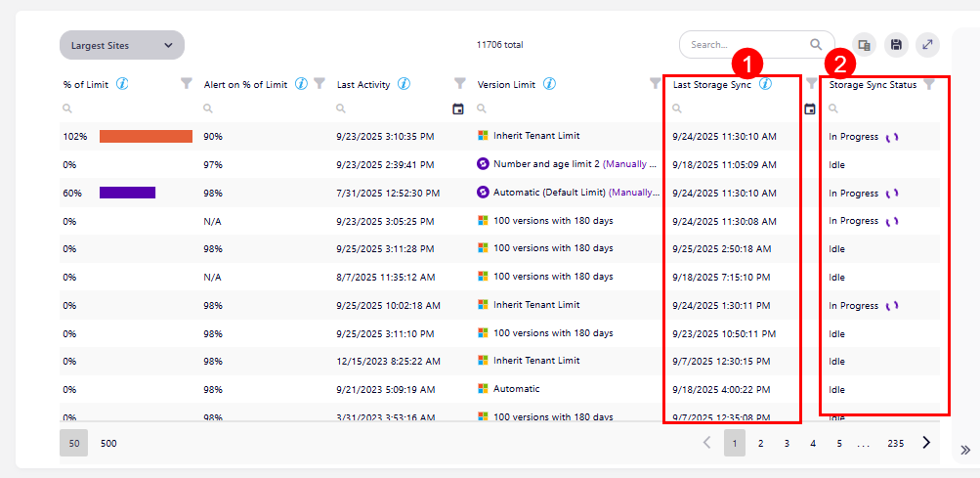
Task: Click 9/23/2025 3:10:35 PM activity cell
Action: coord(386,137)
